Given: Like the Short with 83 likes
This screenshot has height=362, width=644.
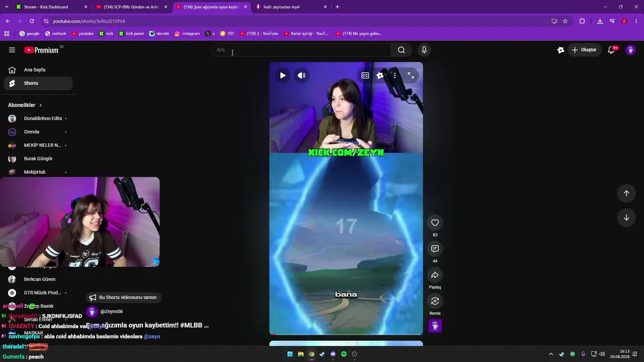Looking at the screenshot, I should 435,223.
